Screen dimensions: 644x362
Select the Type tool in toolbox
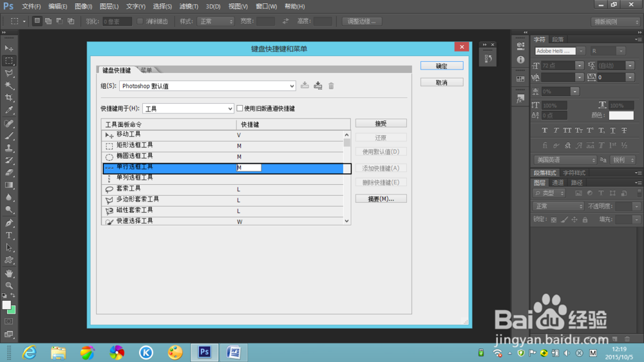click(x=8, y=236)
